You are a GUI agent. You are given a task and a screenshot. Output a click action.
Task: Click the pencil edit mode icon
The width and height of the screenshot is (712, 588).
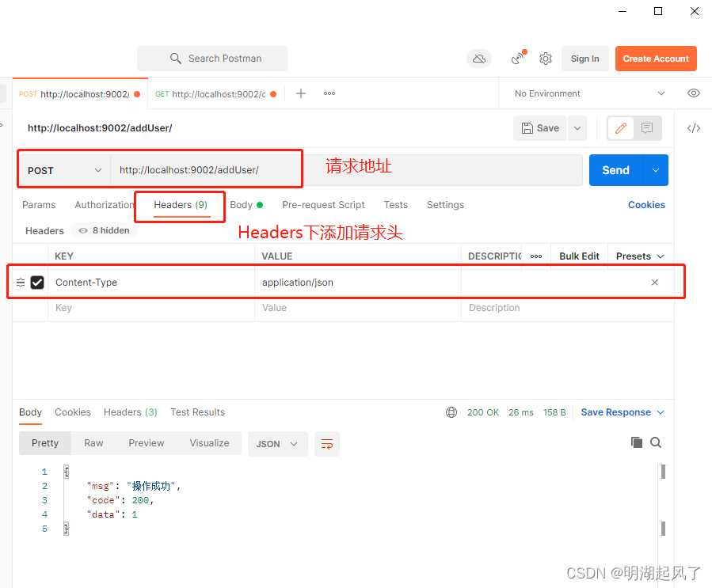[x=621, y=128]
